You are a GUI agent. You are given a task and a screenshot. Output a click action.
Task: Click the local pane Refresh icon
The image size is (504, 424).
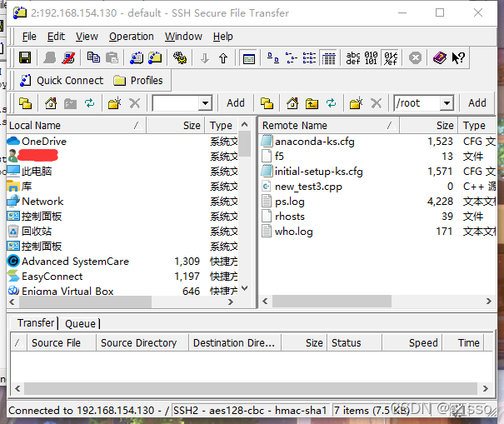coord(90,103)
